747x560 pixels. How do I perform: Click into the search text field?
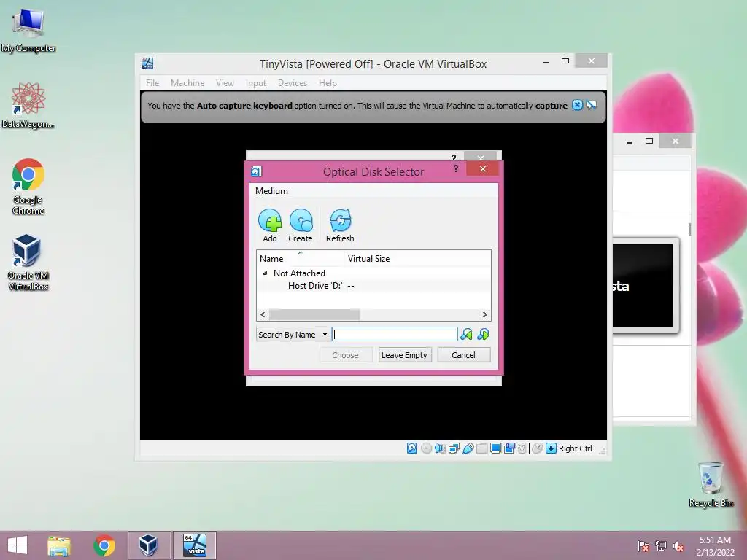[x=395, y=334]
